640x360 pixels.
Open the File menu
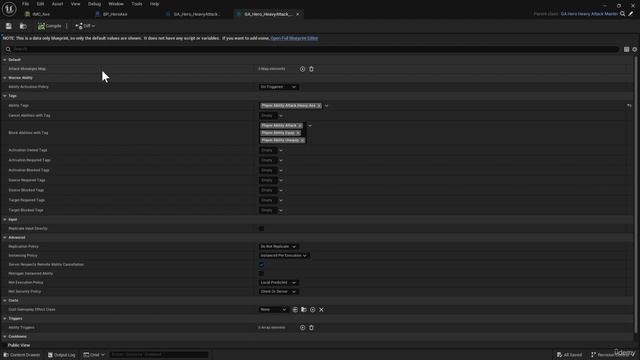[x=25, y=4]
